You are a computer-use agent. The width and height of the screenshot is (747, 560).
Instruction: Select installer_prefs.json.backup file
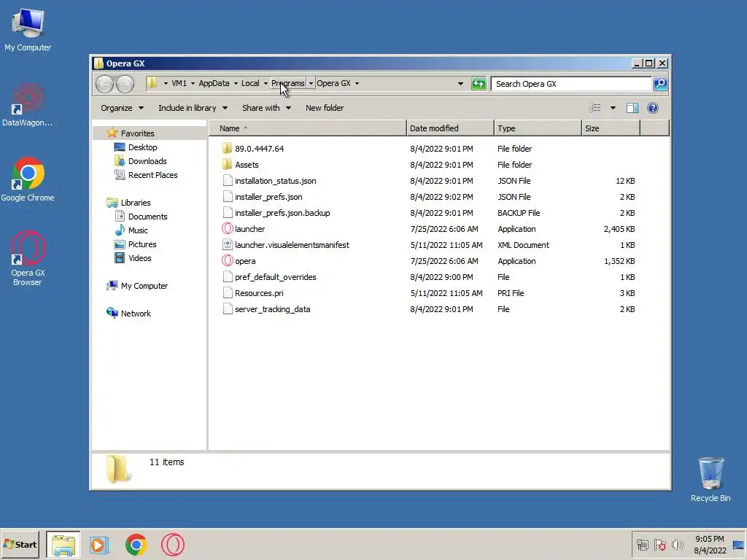pyautogui.click(x=282, y=213)
